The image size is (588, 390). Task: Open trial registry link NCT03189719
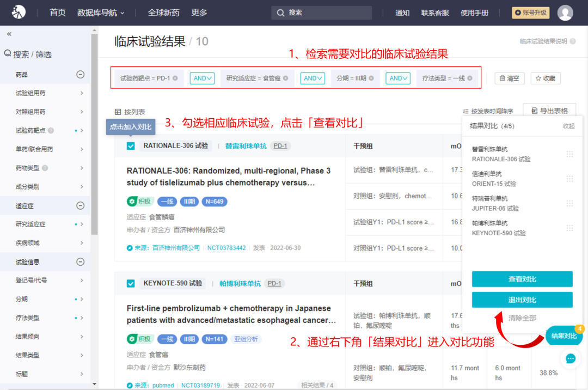coord(200,386)
